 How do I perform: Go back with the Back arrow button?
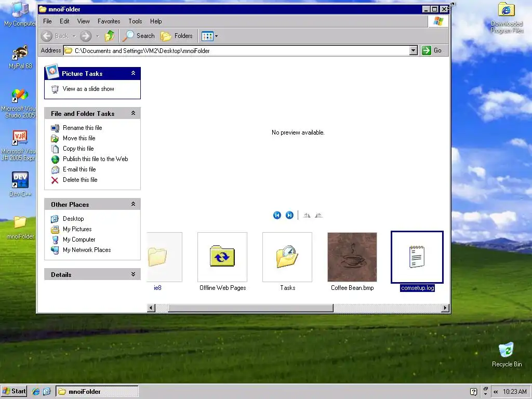(x=55, y=36)
